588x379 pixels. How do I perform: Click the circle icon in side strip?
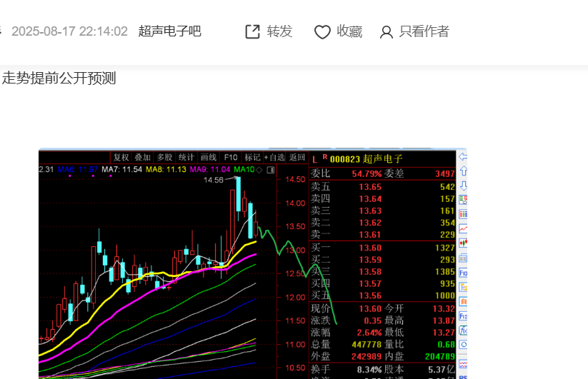pyautogui.click(x=463, y=345)
